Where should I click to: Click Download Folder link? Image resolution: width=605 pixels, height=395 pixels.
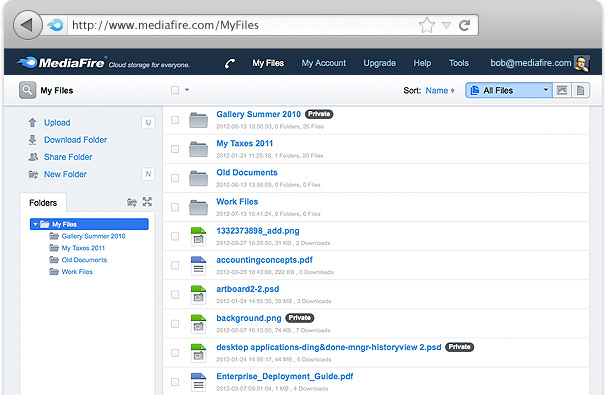[76, 140]
